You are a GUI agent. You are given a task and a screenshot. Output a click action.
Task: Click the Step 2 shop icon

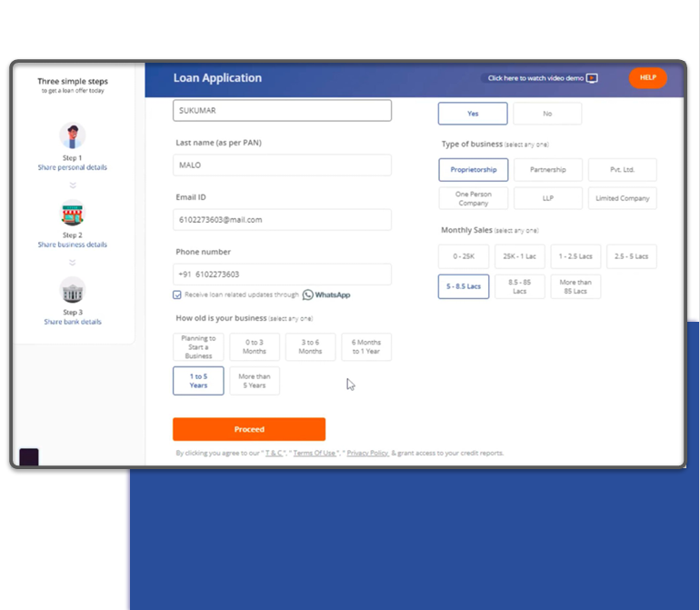tap(73, 213)
